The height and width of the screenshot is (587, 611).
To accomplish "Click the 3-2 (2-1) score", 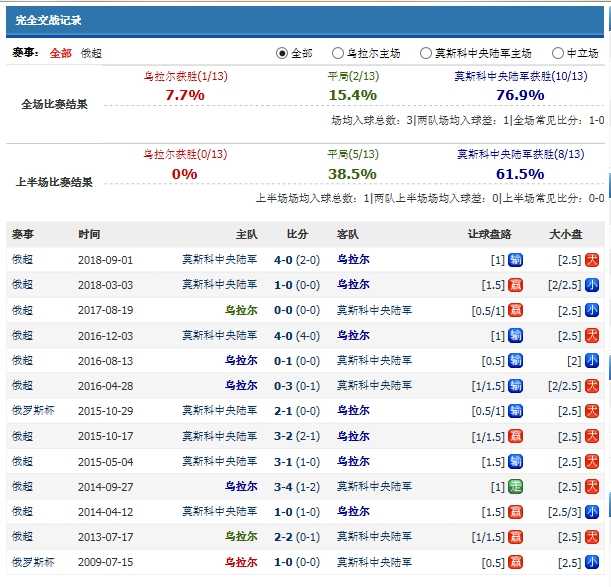I will coord(297,436).
